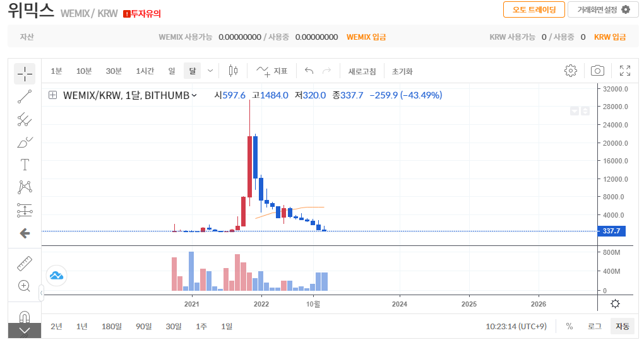Open the WEMIX/KRW symbol dropdown arrow
Image resolution: width=644 pixels, height=345 pixels.
(x=194, y=96)
